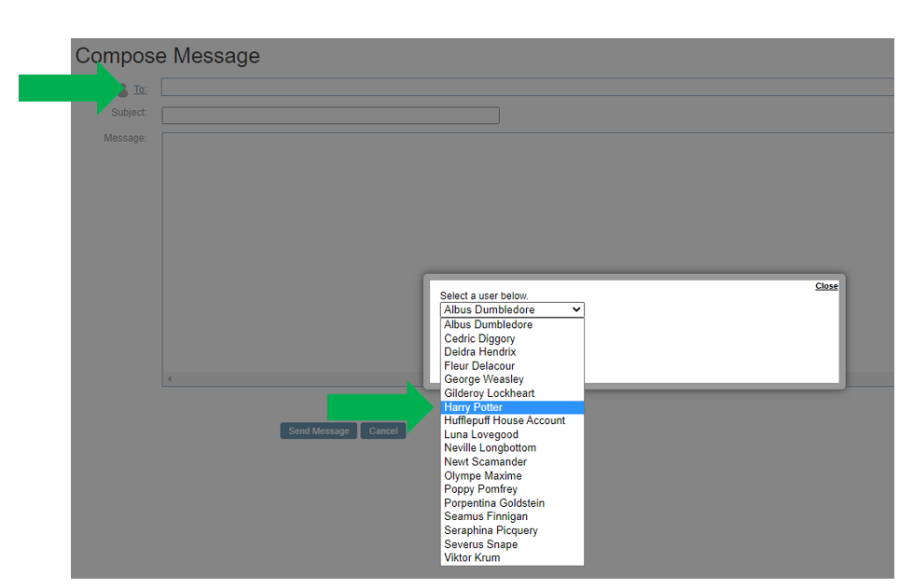
Task: Select Severus Snape as the recipient
Action: pos(512,544)
